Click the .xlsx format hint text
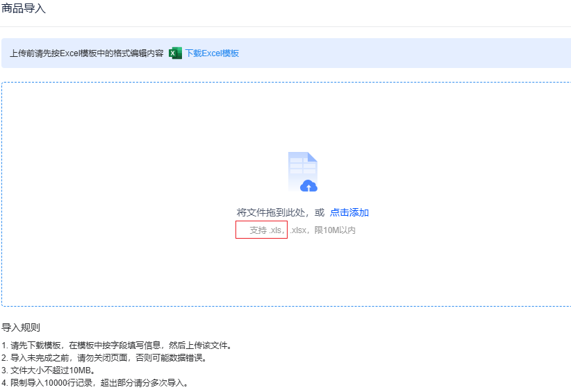 point(299,230)
